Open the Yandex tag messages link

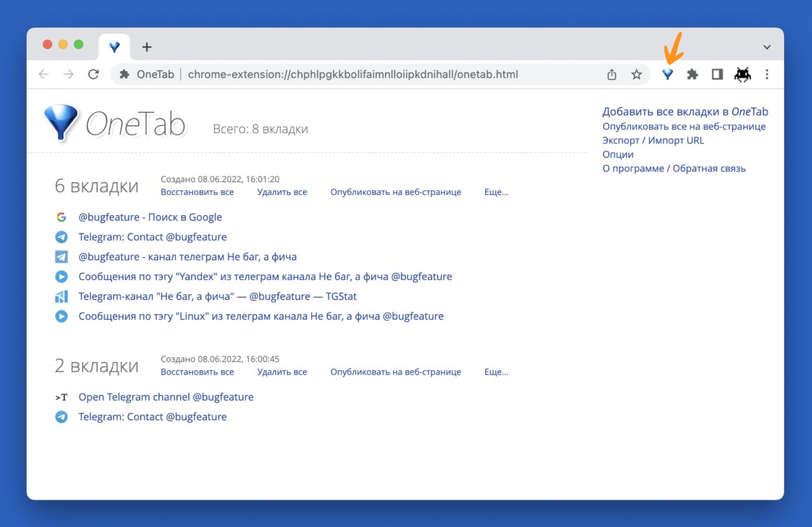click(x=265, y=277)
